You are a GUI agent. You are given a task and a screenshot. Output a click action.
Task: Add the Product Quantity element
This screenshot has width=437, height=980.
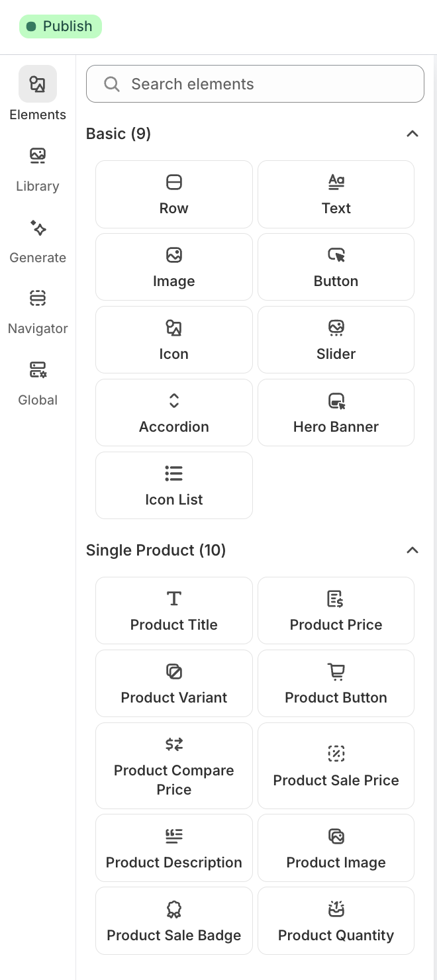click(336, 920)
